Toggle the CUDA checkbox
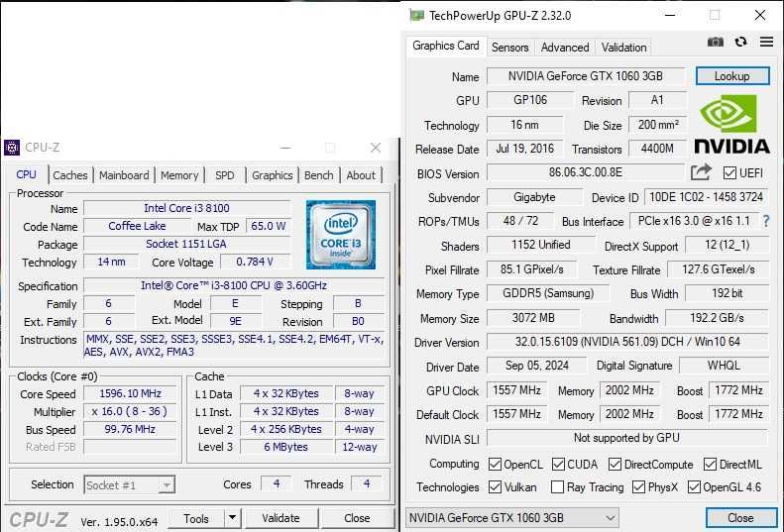 pyautogui.click(x=558, y=465)
